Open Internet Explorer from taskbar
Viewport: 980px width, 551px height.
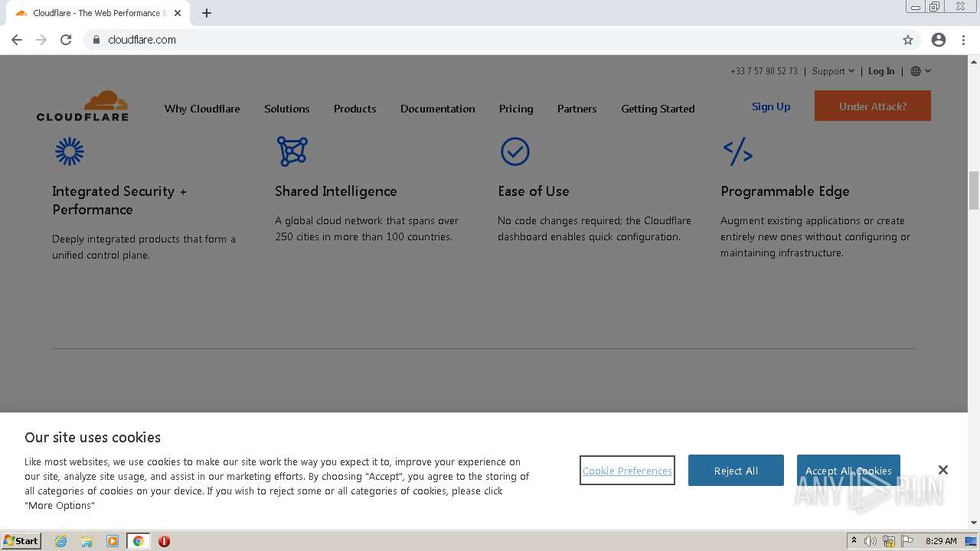pyautogui.click(x=61, y=541)
